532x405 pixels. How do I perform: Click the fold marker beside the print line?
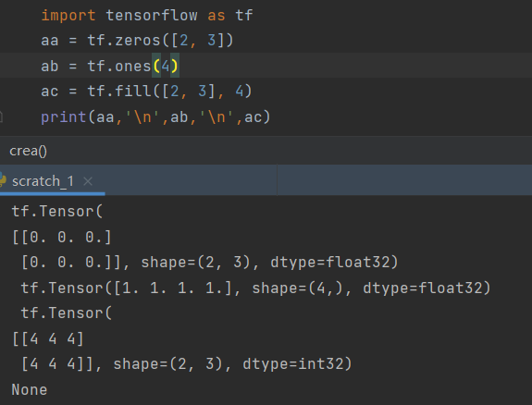pyautogui.click(x=1, y=117)
